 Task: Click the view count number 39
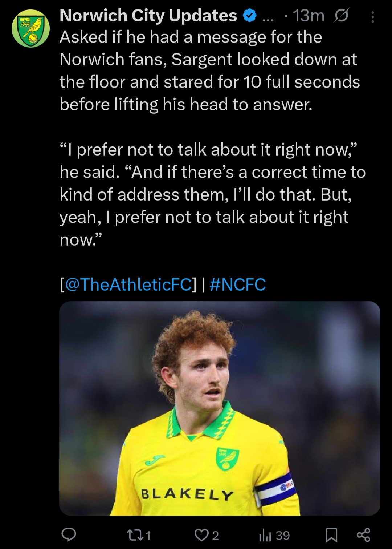point(283,535)
